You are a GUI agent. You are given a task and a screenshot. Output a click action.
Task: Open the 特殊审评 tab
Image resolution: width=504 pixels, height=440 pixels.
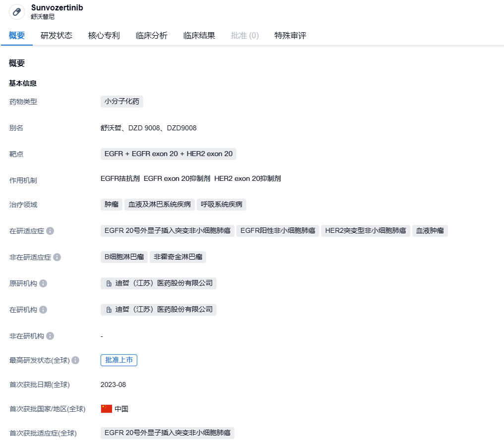coord(290,36)
